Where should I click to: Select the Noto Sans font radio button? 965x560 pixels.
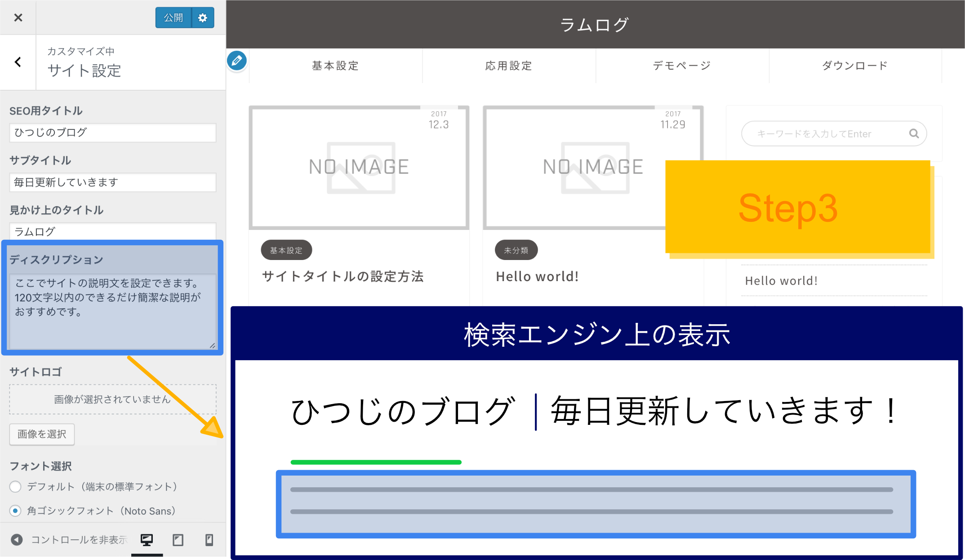(x=16, y=511)
